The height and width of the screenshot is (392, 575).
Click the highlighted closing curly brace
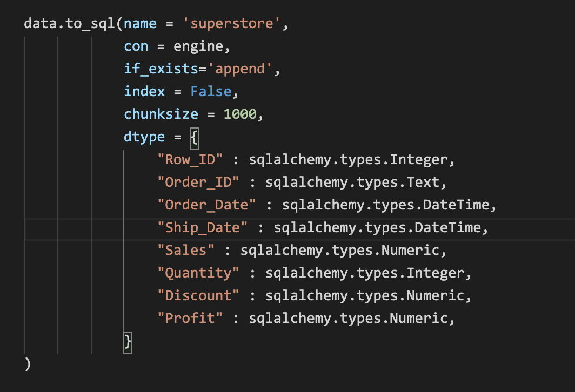click(128, 342)
